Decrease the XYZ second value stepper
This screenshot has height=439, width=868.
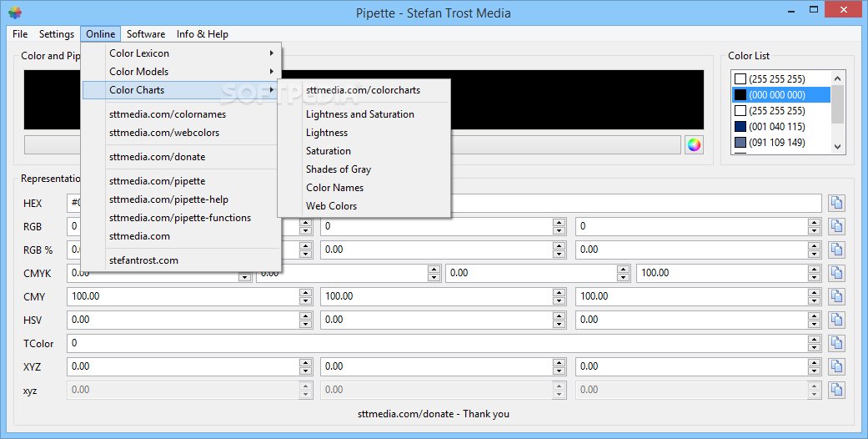point(559,371)
